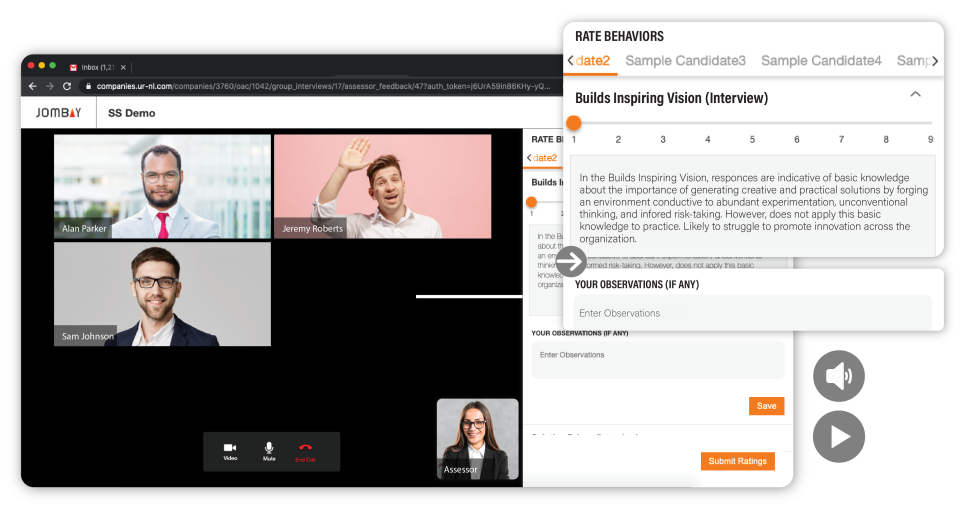Select Jeremy Roberts' video tile
960x518 pixels.
click(383, 186)
